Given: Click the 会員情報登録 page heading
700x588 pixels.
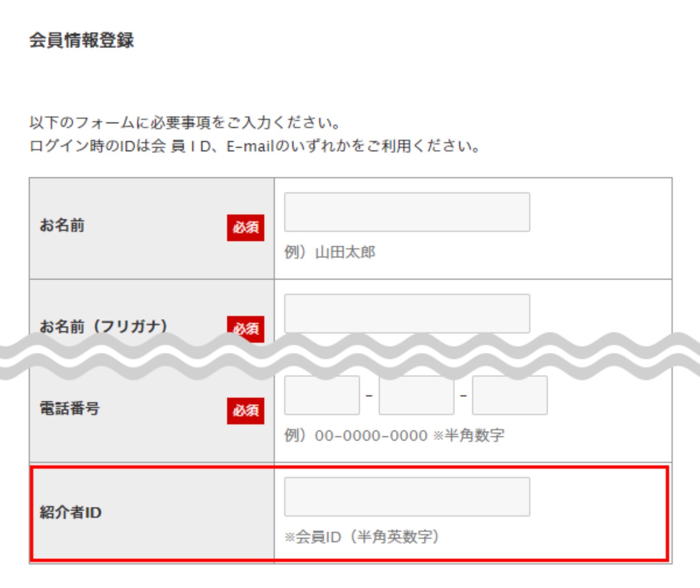Looking at the screenshot, I should click(82, 40).
